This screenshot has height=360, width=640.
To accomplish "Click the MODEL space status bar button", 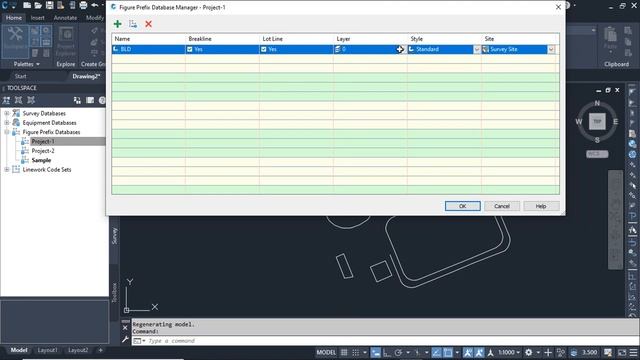I will [326, 353].
